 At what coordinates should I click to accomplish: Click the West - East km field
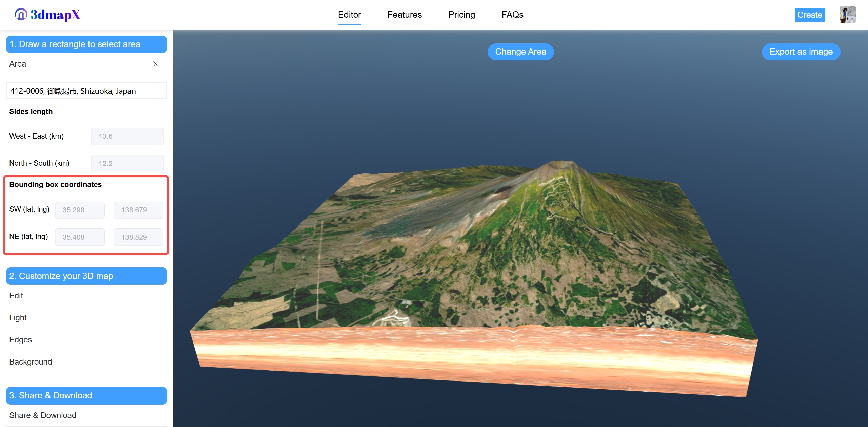[127, 136]
